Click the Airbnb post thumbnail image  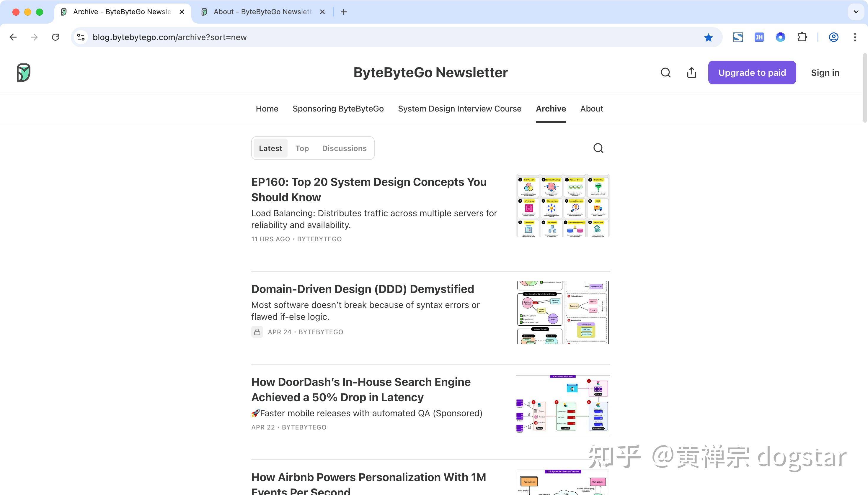563,482
